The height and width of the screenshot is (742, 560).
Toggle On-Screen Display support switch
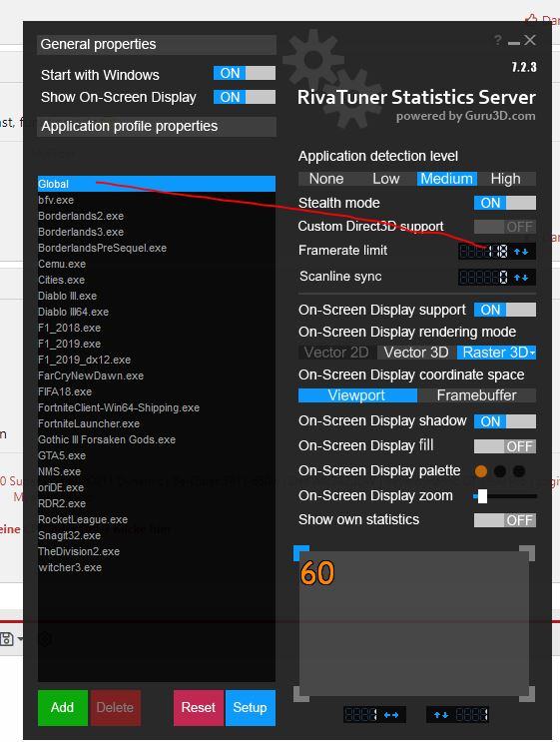[505, 310]
